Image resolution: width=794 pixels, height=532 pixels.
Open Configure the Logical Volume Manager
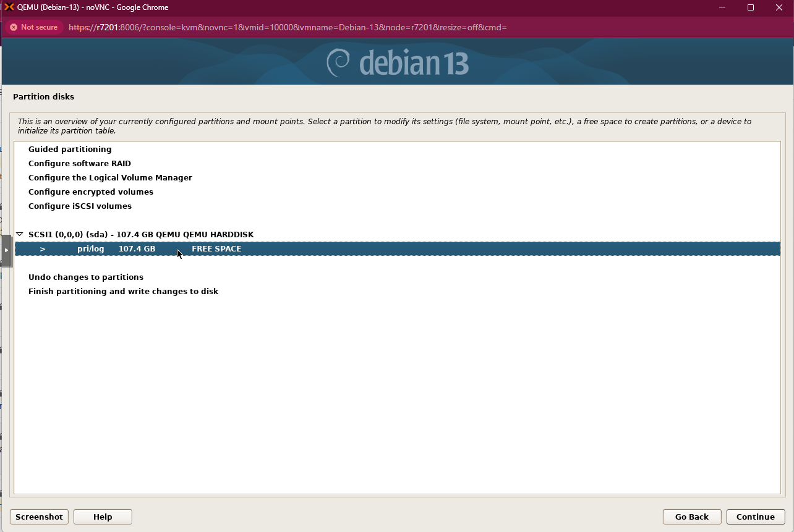pyautogui.click(x=110, y=178)
